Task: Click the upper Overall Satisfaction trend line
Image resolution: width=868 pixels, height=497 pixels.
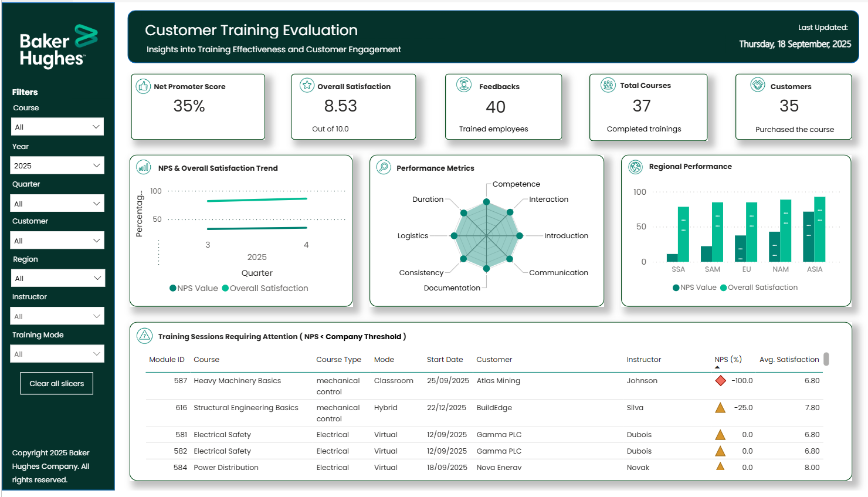Action: [x=257, y=200]
